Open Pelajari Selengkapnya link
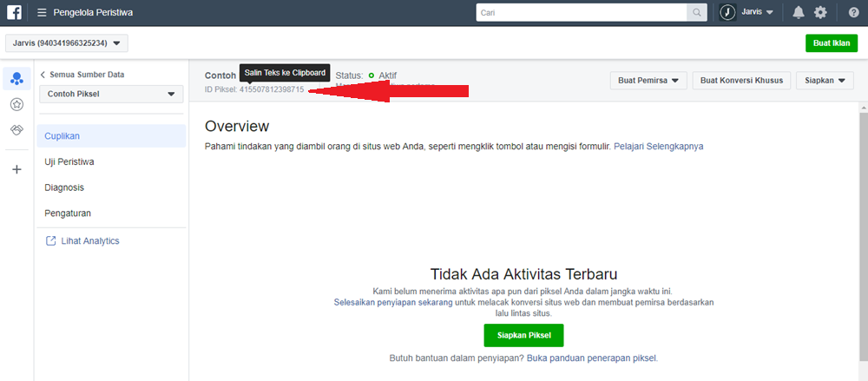 pyautogui.click(x=659, y=146)
